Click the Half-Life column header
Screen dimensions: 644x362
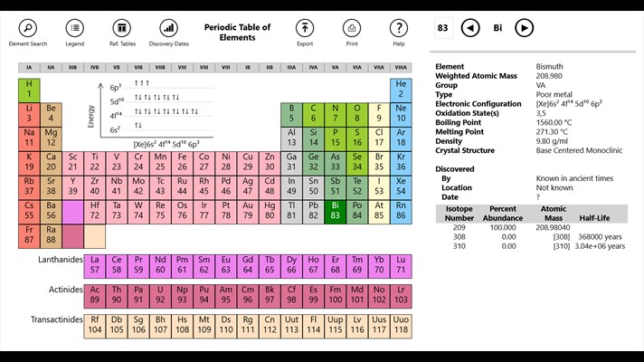point(594,218)
